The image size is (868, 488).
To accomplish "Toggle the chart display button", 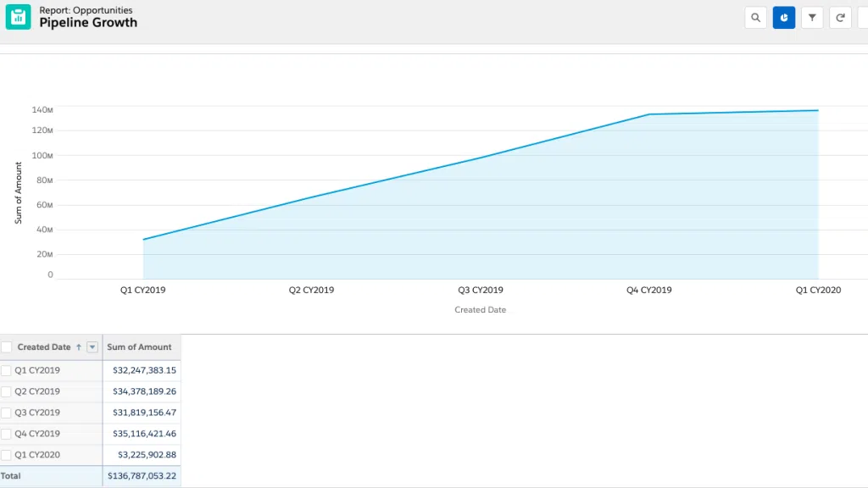I will (x=784, y=18).
